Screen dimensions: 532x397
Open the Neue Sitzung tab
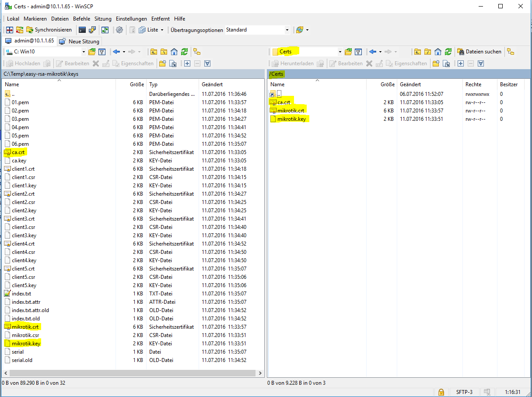point(80,41)
